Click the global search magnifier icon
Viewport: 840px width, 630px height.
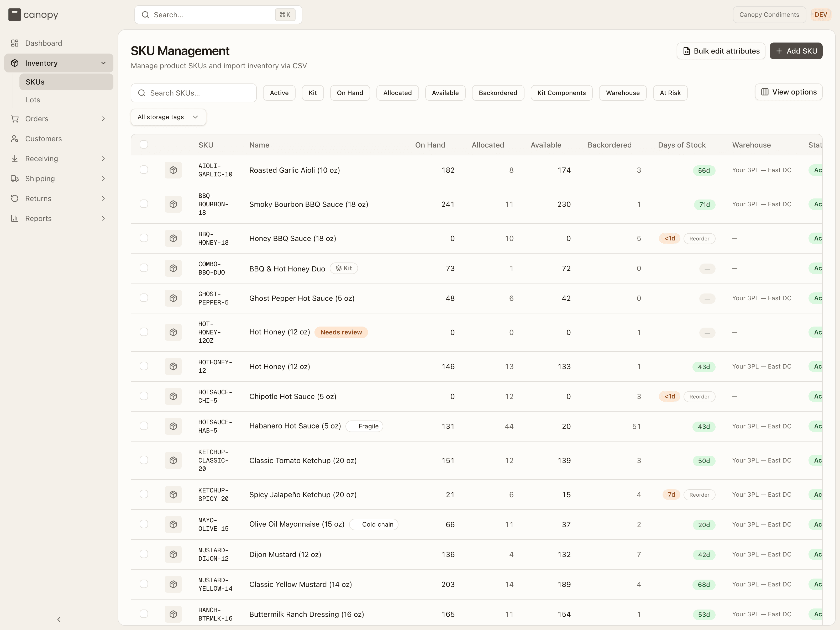[145, 15]
